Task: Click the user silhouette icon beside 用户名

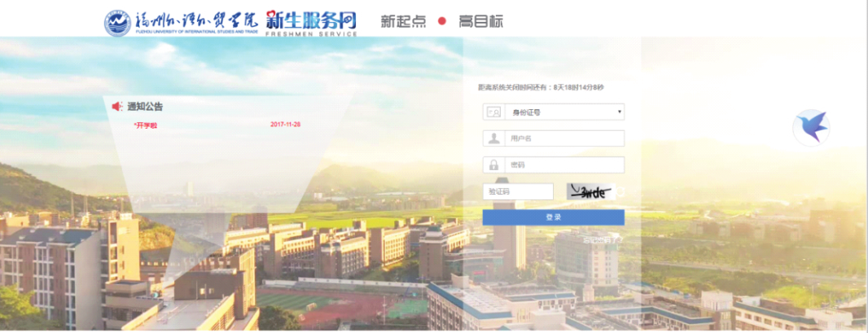Action: point(493,138)
